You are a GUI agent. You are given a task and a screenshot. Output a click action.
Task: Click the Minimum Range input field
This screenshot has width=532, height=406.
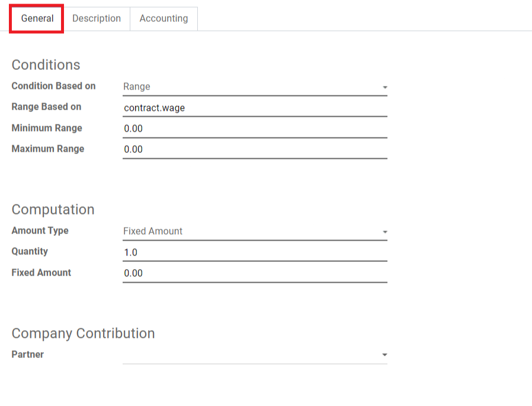point(255,129)
